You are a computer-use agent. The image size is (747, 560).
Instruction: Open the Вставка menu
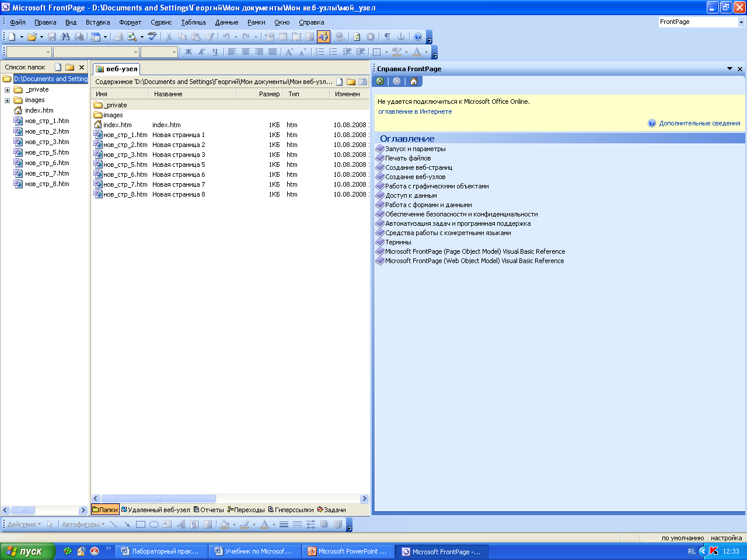tap(97, 22)
